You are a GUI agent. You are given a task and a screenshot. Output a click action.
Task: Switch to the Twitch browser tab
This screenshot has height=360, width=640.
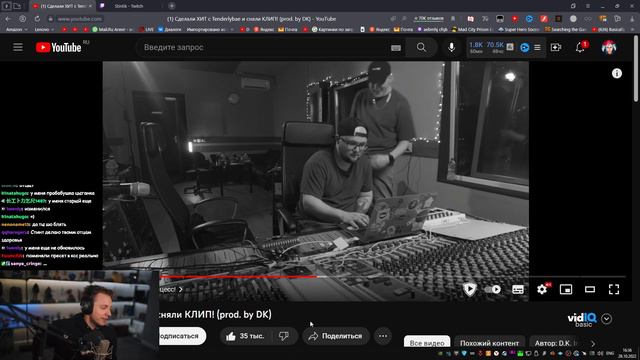(x=129, y=6)
